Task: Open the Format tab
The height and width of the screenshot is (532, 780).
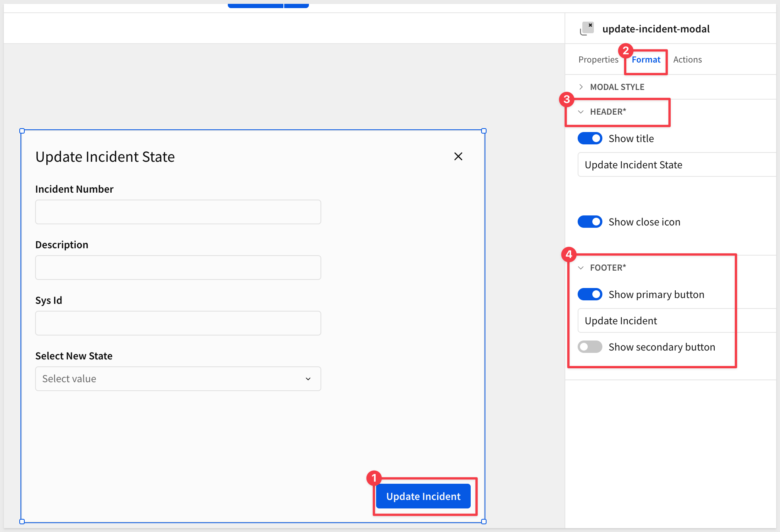Action: coord(646,60)
